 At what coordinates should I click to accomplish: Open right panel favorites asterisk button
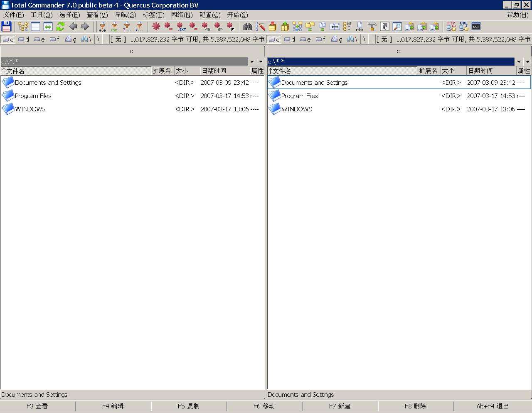click(x=519, y=61)
